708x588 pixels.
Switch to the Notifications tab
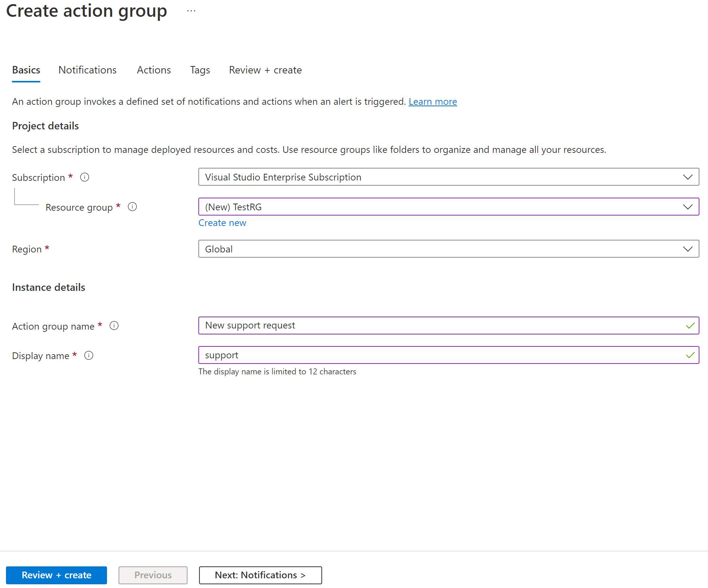point(87,70)
